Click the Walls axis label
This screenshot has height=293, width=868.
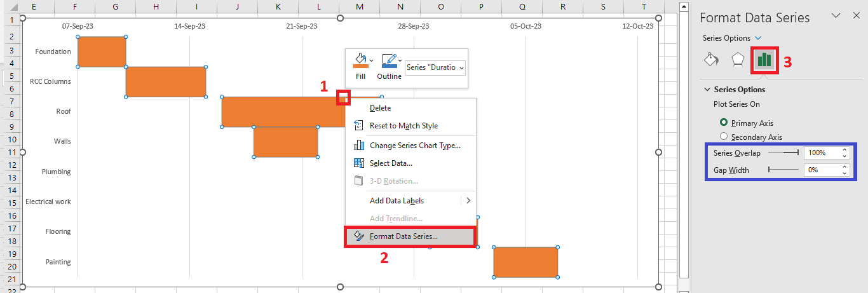pos(62,141)
